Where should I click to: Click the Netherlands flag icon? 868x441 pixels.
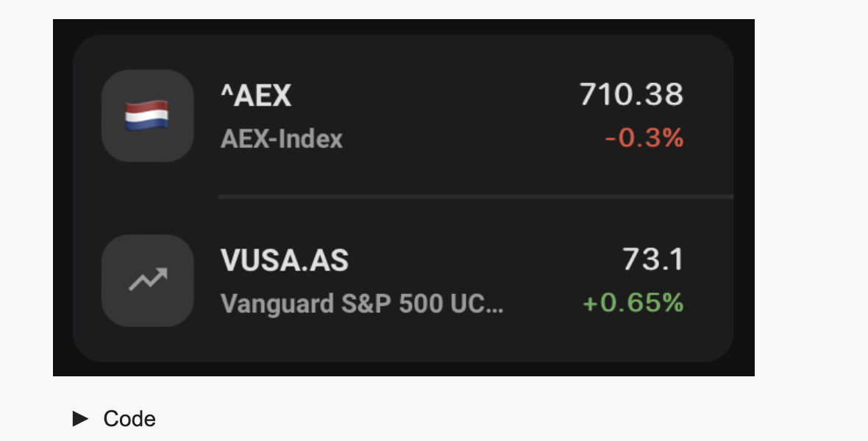146,115
